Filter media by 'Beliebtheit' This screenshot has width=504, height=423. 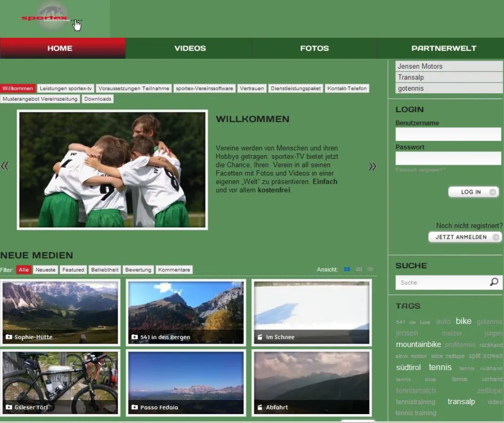click(104, 270)
